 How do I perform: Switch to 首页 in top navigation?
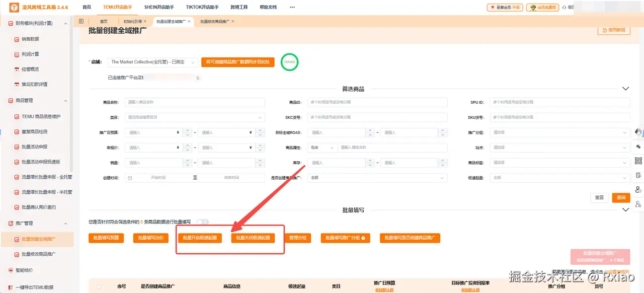click(x=87, y=7)
